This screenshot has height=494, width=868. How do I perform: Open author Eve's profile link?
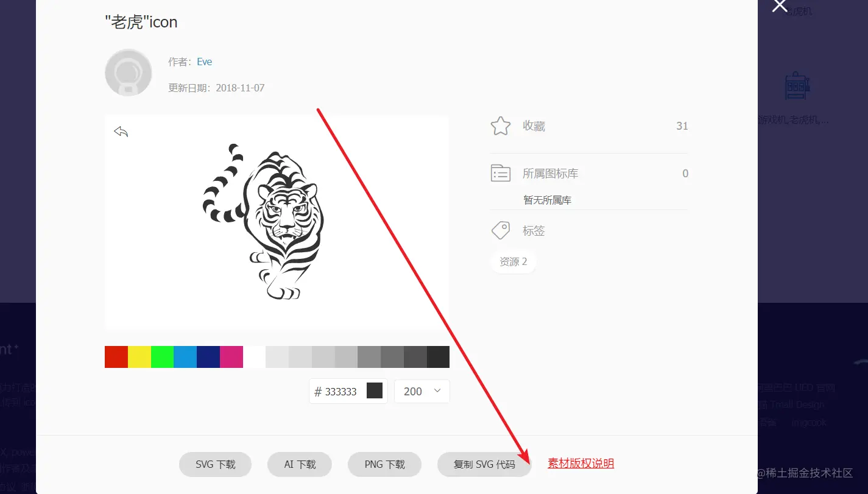(x=204, y=62)
